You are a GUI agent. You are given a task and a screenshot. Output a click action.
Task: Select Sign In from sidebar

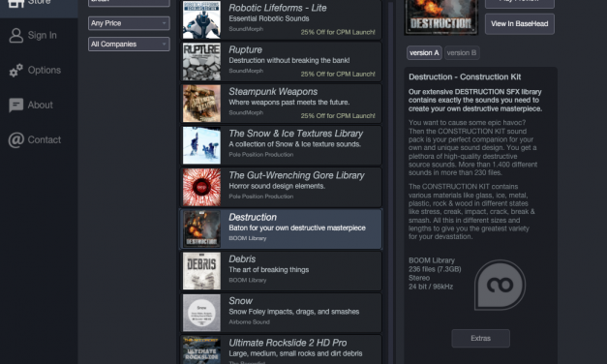pyautogui.click(x=43, y=35)
